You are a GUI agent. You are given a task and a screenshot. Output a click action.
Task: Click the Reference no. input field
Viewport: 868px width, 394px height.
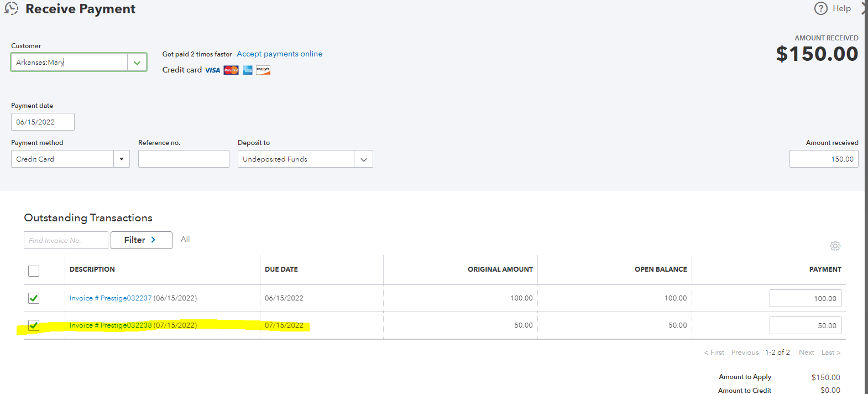coord(184,159)
